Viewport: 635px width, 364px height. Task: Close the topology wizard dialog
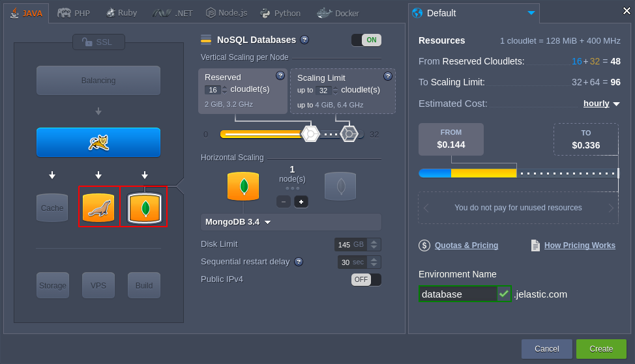627,11
